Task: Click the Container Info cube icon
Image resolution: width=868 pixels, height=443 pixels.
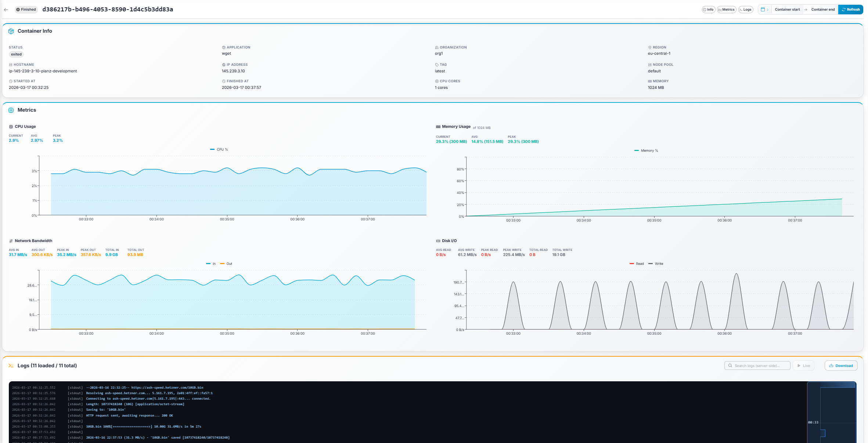Action: [x=11, y=31]
